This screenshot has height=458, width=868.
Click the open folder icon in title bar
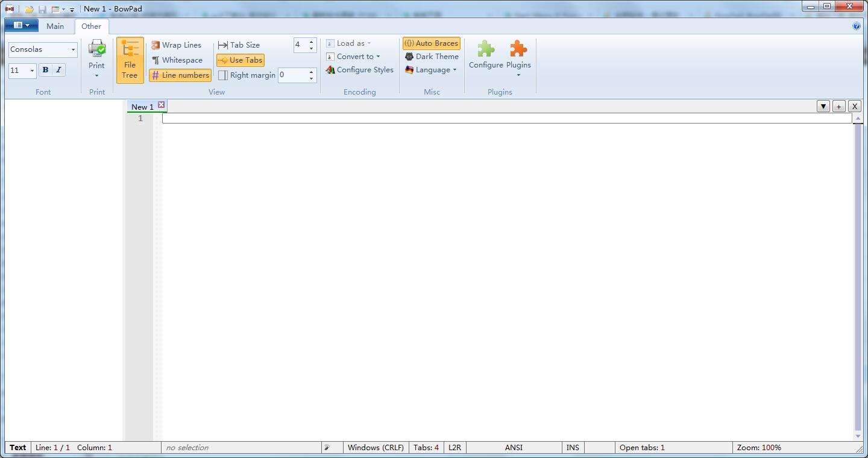(x=29, y=9)
